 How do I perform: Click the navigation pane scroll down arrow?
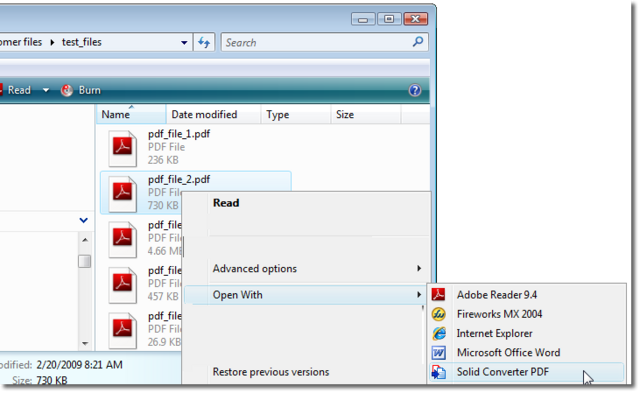[x=85, y=344]
